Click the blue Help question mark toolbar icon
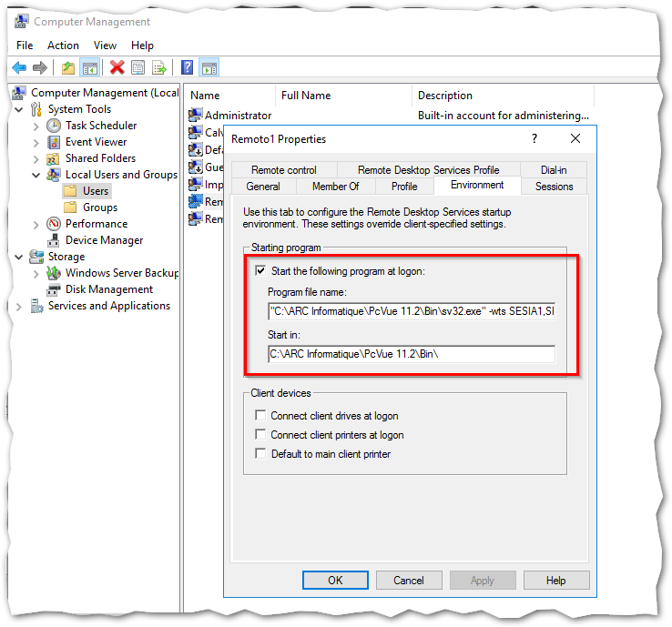 click(x=187, y=67)
